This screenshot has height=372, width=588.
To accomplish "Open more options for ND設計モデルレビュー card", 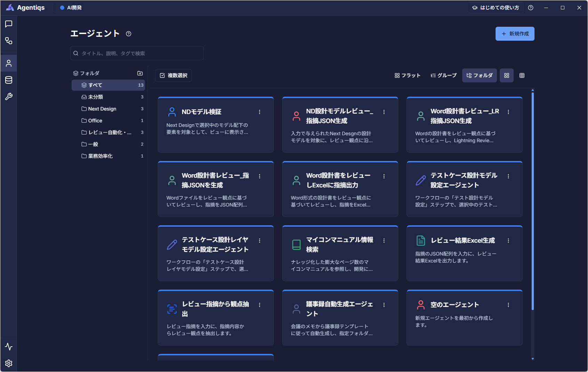I will click(384, 112).
